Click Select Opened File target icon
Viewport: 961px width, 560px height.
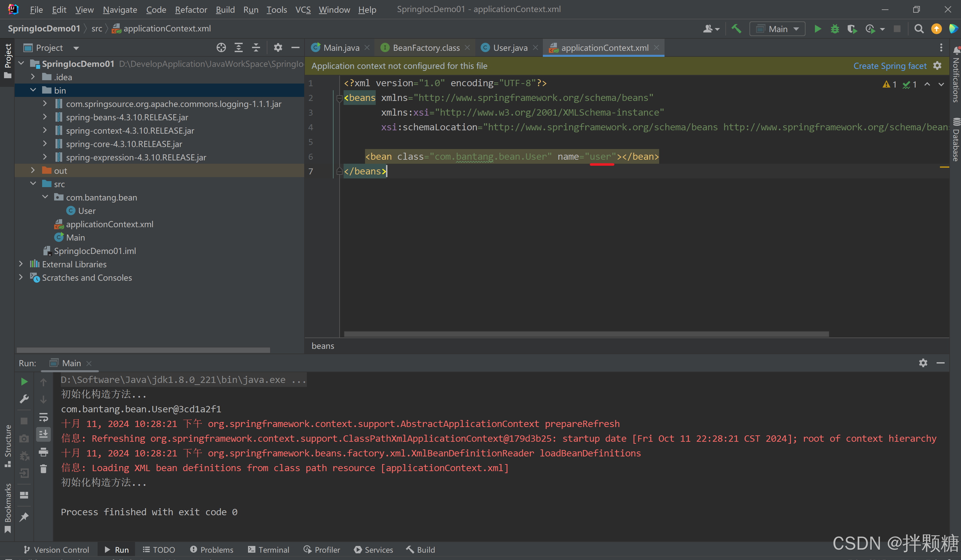pos(221,48)
